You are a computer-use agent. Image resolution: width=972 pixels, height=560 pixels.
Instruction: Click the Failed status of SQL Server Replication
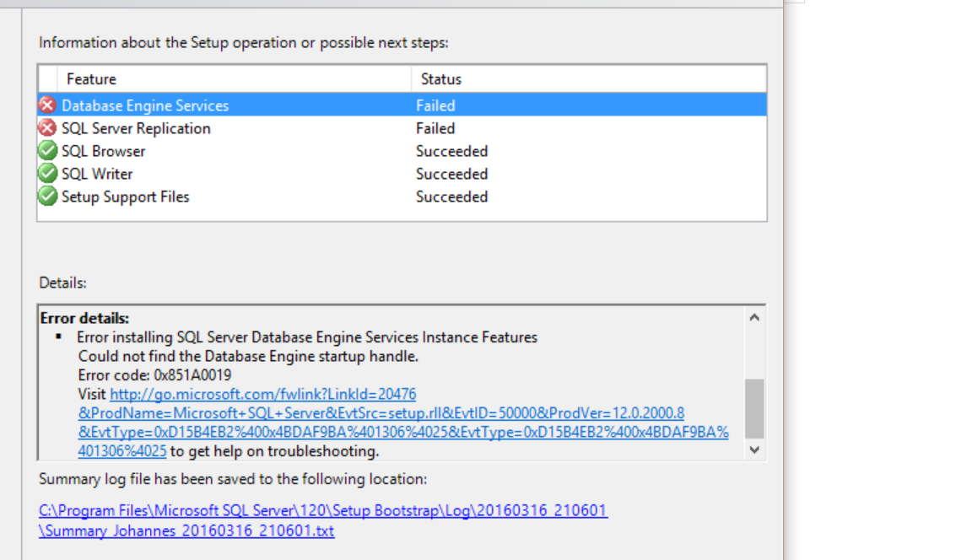tap(435, 128)
